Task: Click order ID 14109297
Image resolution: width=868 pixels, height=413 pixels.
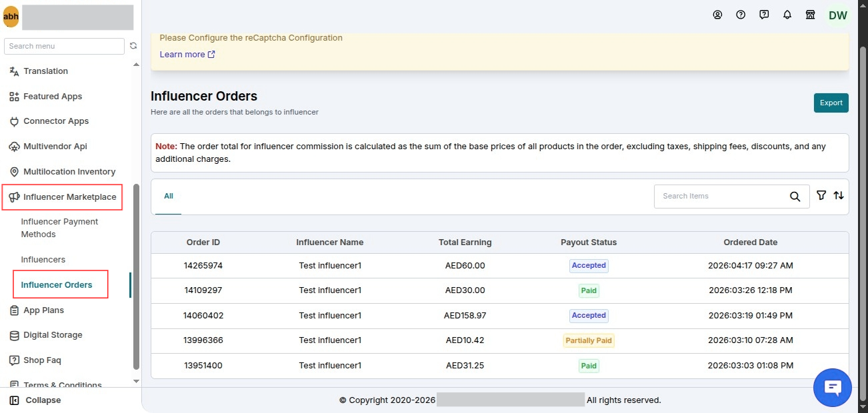Action: click(203, 290)
